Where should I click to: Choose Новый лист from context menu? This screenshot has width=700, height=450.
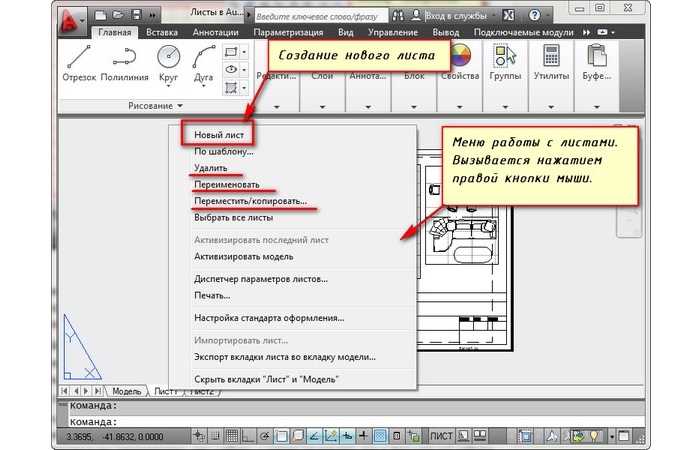tap(219, 133)
